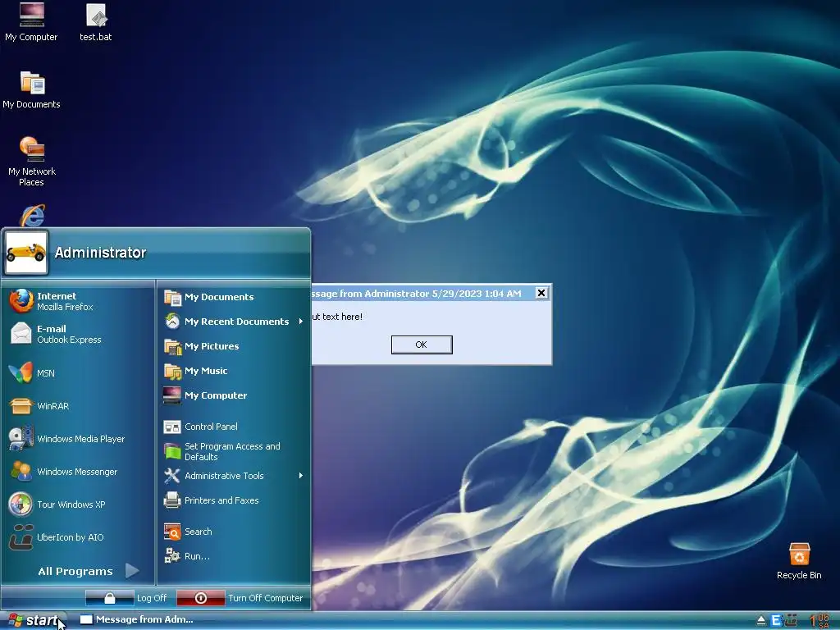This screenshot has width=840, height=630.
Task: Start Windows Media Player
Action: pyautogui.click(x=79, y=438)
